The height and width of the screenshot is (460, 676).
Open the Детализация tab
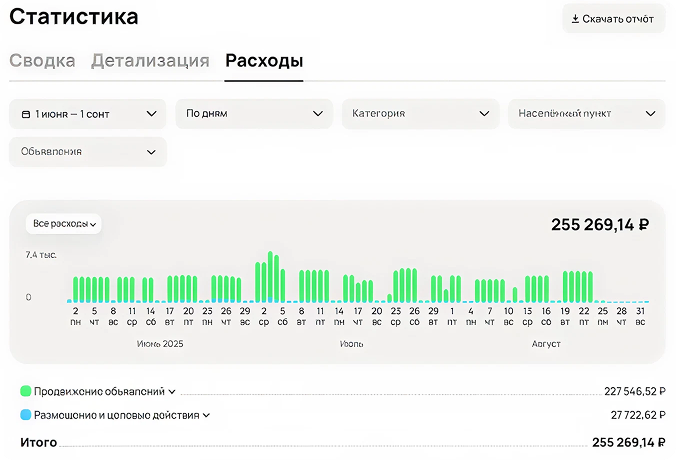click(150, 61)
